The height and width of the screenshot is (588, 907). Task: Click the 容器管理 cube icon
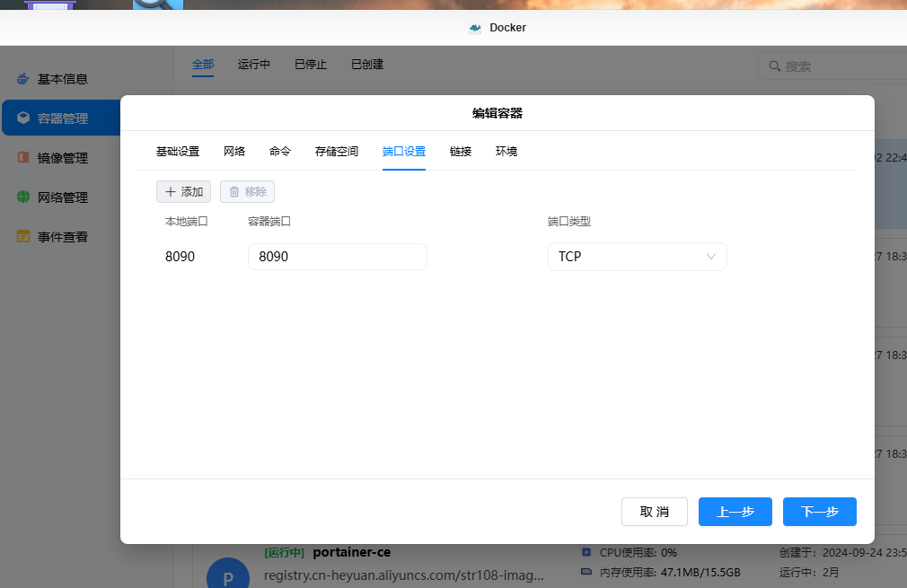point(23,118)
